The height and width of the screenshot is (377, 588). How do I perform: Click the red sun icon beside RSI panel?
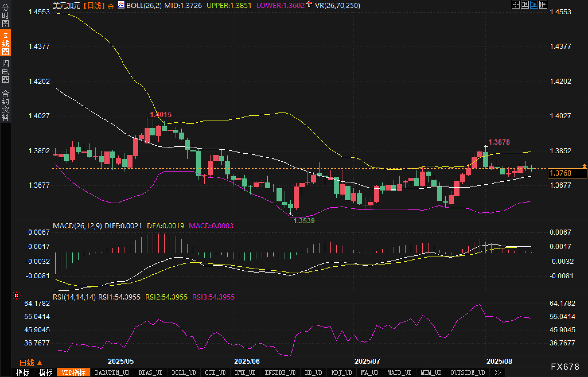tap(17, 295)
